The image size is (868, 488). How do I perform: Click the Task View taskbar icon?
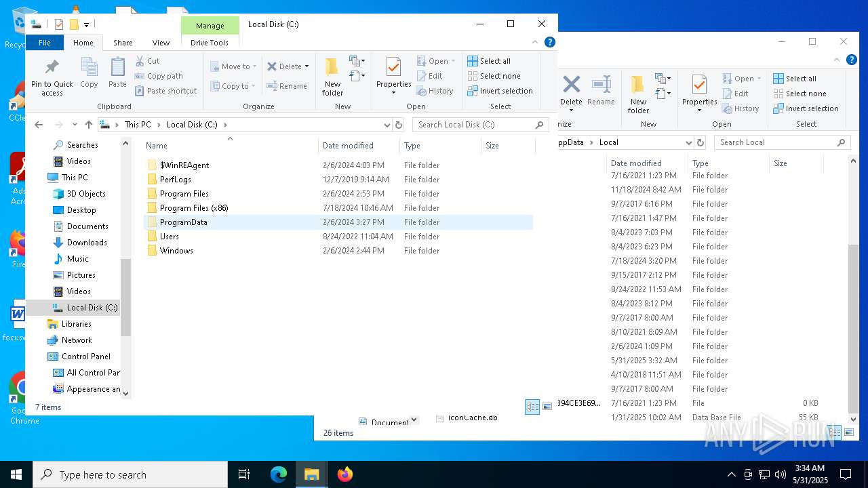pyautogui.click(x=244, y=474)
